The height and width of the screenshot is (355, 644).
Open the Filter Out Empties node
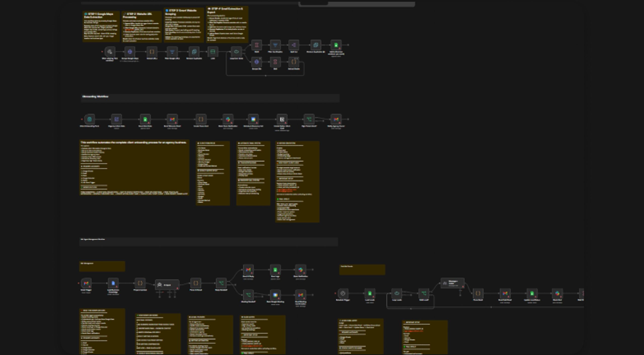tap(275, 45)
